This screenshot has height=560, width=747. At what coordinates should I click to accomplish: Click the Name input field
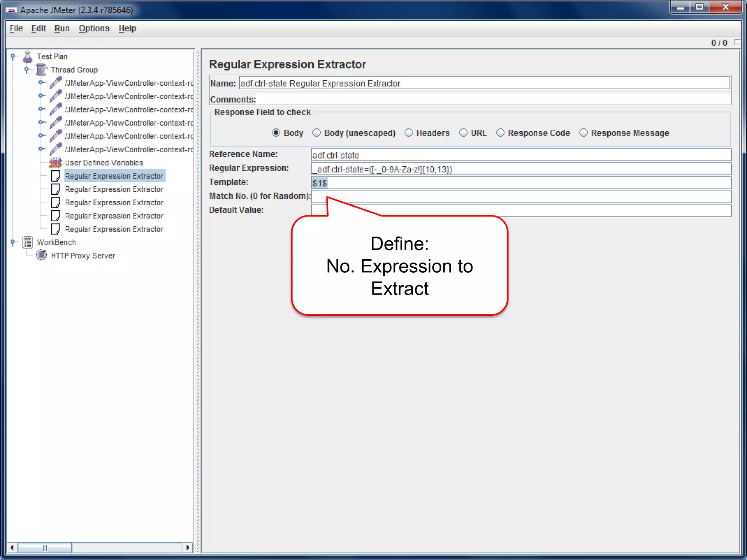click(485, 83)
